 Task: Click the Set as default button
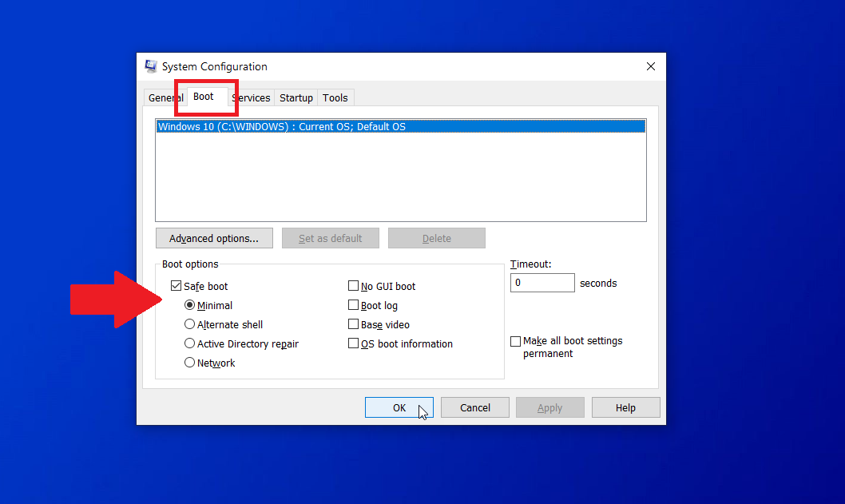click(331, 238)
